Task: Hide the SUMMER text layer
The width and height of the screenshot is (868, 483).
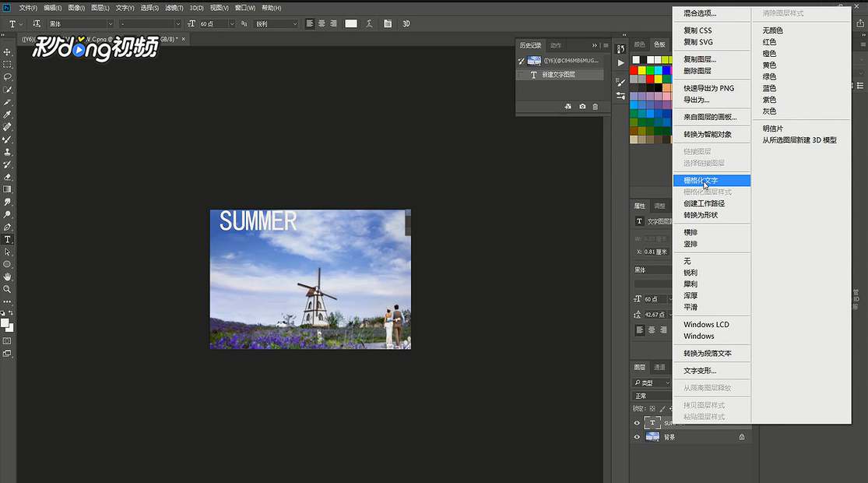Action: coord(637,423)
